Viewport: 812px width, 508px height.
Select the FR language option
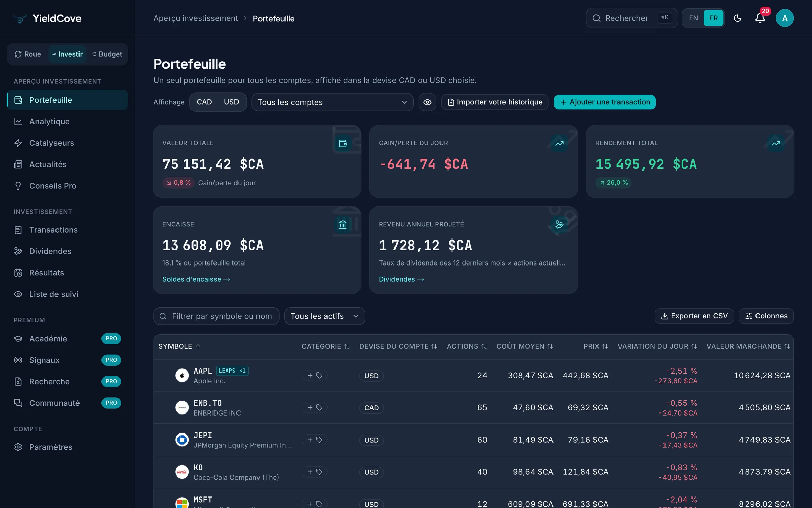pos(714,18)
